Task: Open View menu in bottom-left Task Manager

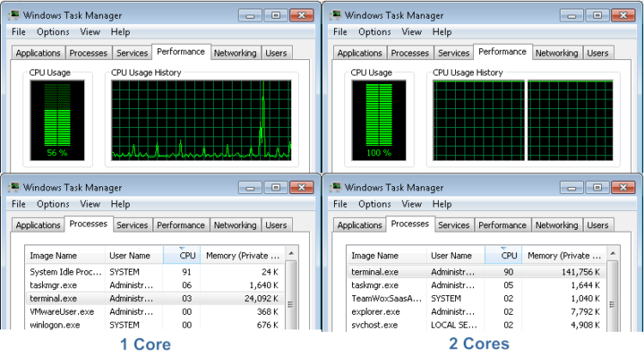Action: tap(90, 204)
